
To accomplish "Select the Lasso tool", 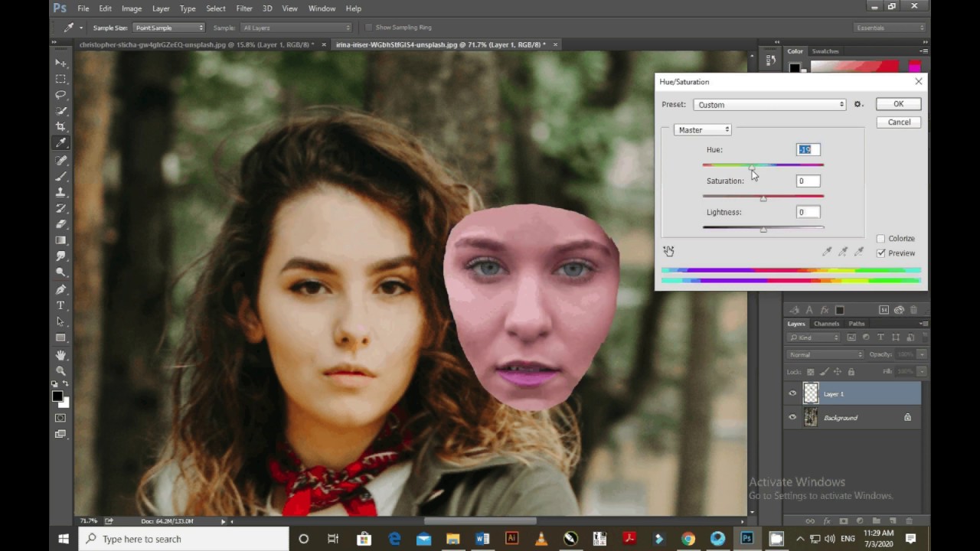I will click(x=60, y=95).
